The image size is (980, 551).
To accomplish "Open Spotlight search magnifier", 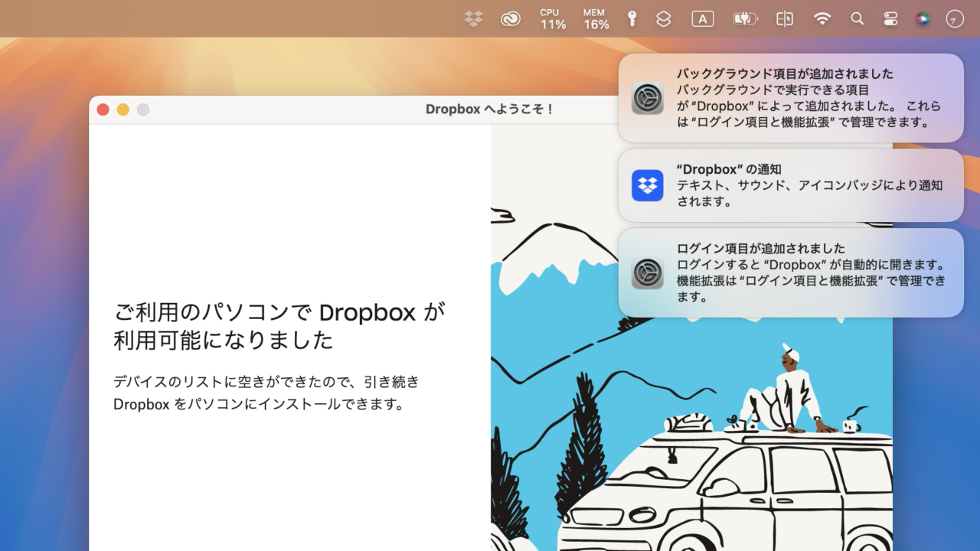I will tap(857, 19).
